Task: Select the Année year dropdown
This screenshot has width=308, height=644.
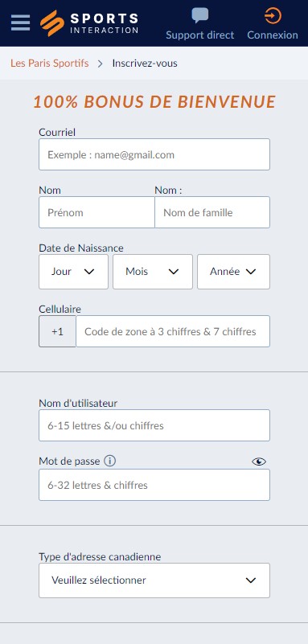Action: 234,272
